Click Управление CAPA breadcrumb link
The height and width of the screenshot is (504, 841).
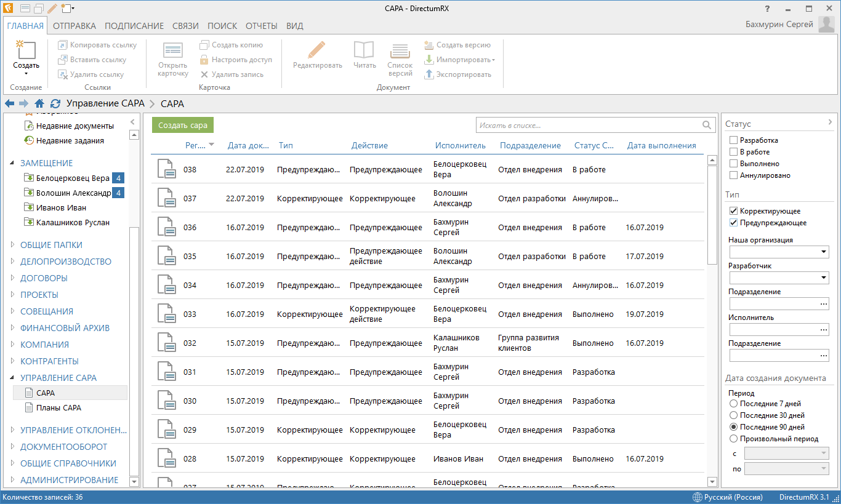(105, 103)
